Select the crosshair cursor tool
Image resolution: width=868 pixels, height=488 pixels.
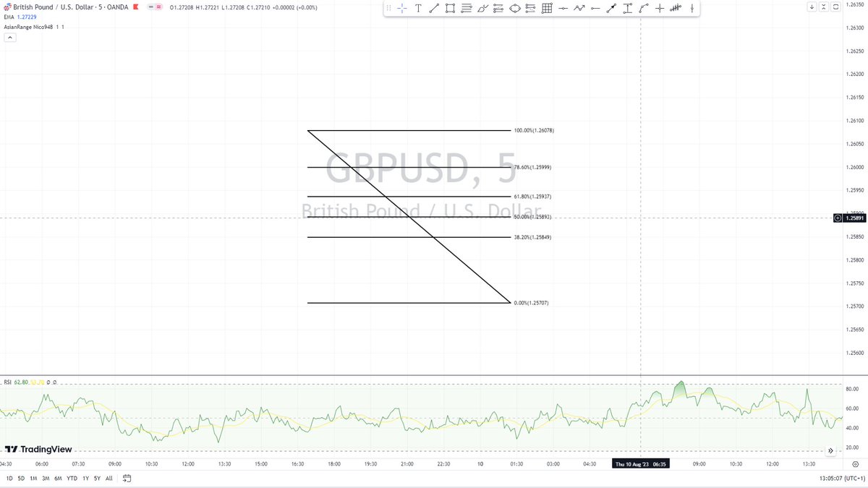tap(401, 9)
